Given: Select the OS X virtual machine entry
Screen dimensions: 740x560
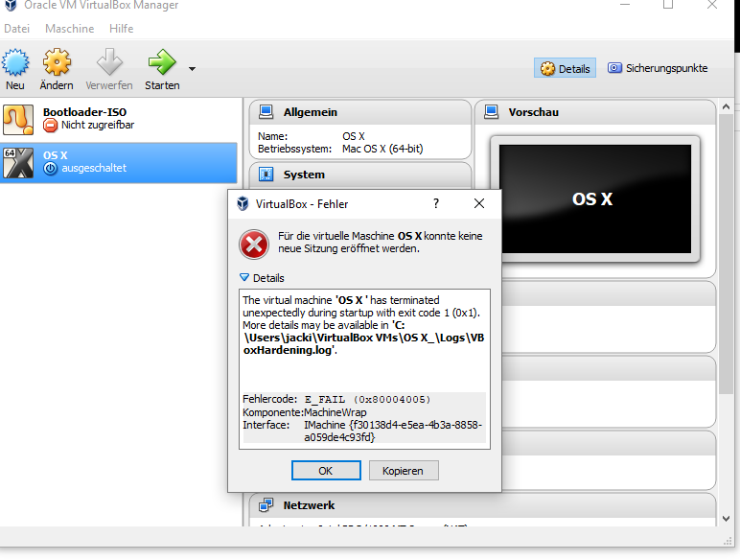Looking at the screenshot, I should [119, 163].
